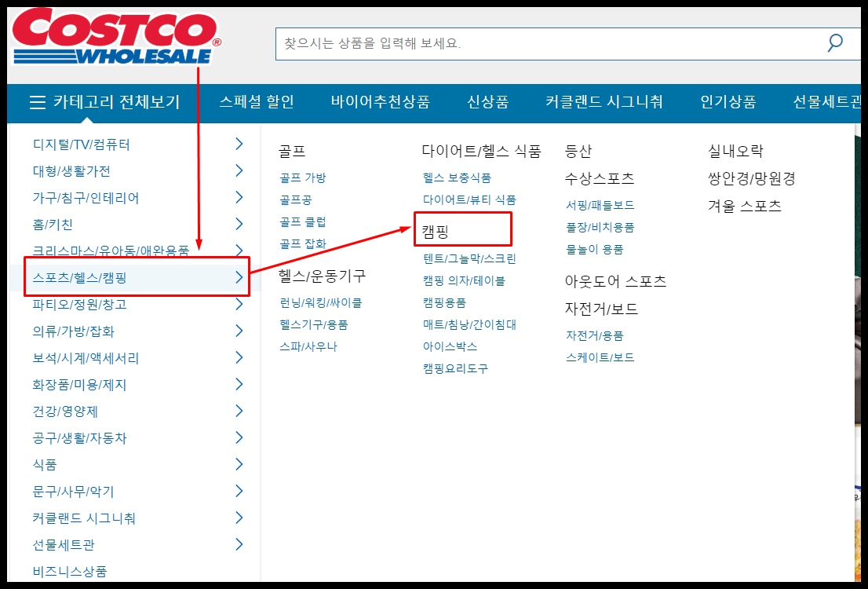The height and width of the screenshot is (589, 868).
Task: Expand the 가구/침구/인테리어 category chevron
Action: pyautogui.click(x=239, y=197)
